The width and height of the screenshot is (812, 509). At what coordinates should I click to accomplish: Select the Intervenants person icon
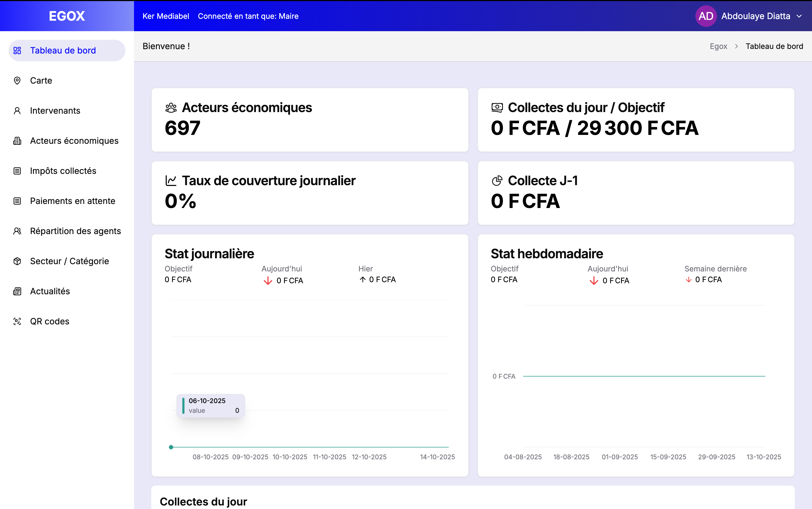click(17, 110)
